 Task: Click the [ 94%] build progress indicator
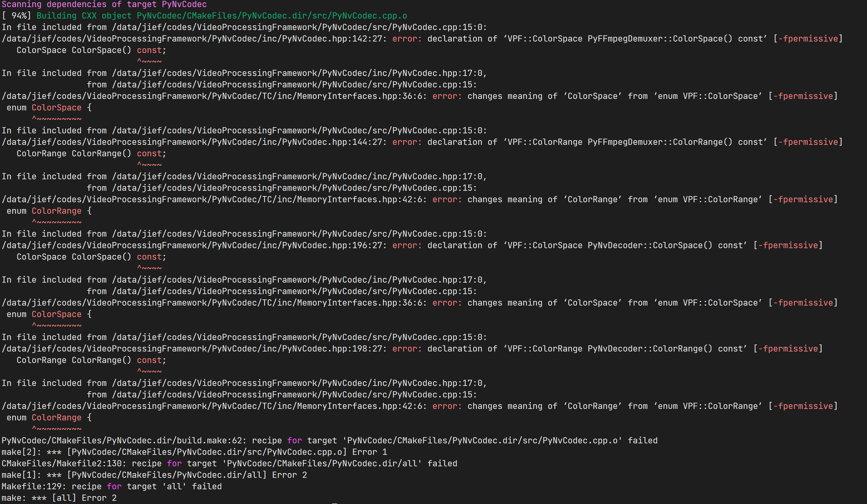pyautogui.click(x=17, y=16)
